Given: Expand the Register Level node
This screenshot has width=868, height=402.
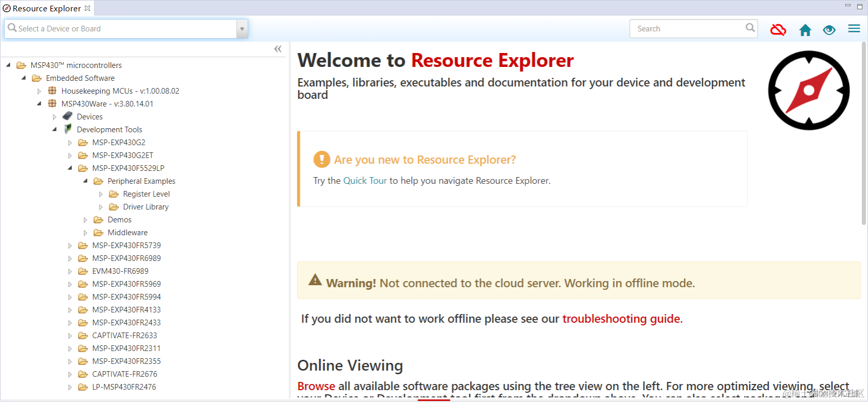Looking at the screenshot, I should 101,194.
